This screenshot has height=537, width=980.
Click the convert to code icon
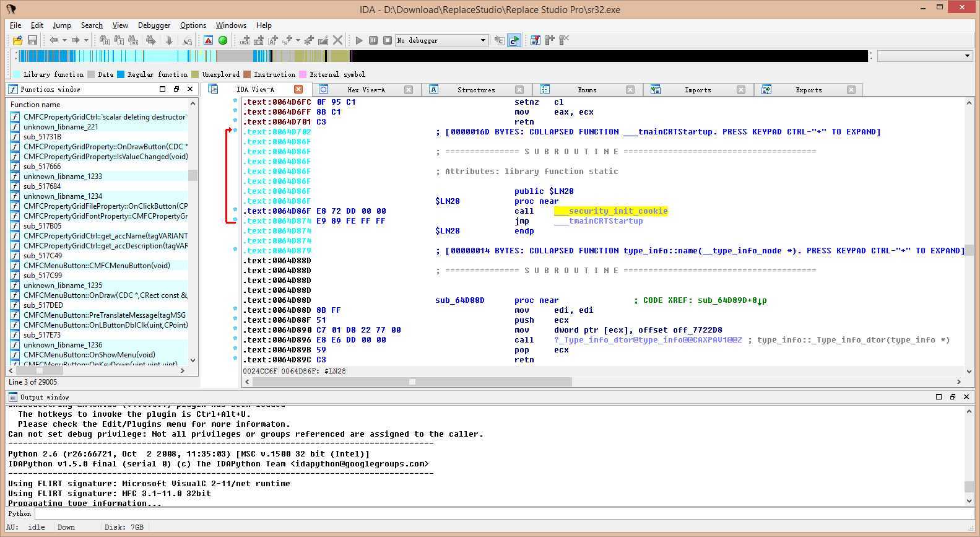point(245,40)
